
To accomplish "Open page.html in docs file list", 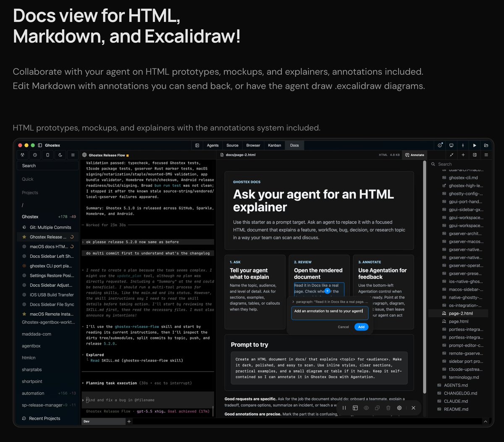I will pos(459,322).
